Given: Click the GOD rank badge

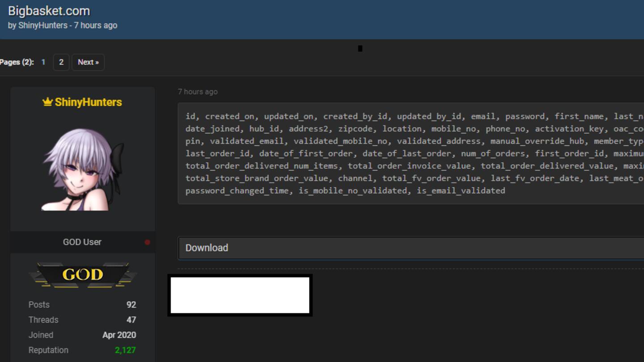Looking at the screenshot, I should pyautogui.click(x=83, y=274).
